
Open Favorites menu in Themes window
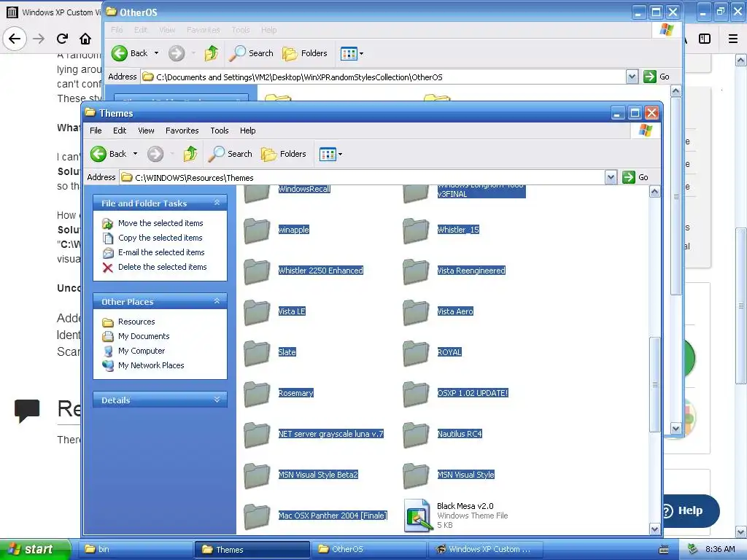coord(182,131)
